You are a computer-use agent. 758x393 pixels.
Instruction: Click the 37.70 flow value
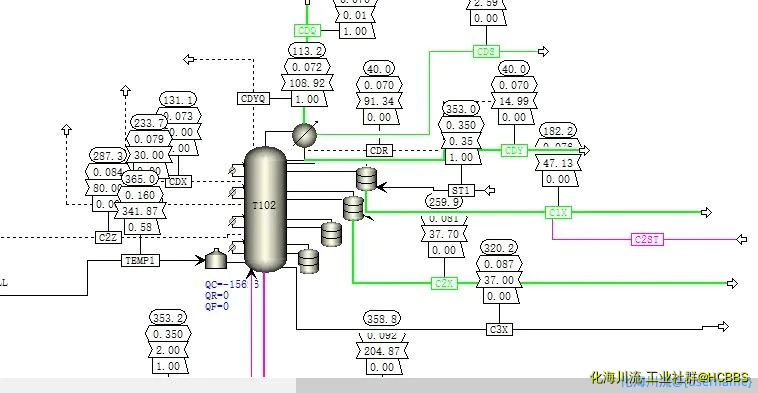tap(444, 234)
